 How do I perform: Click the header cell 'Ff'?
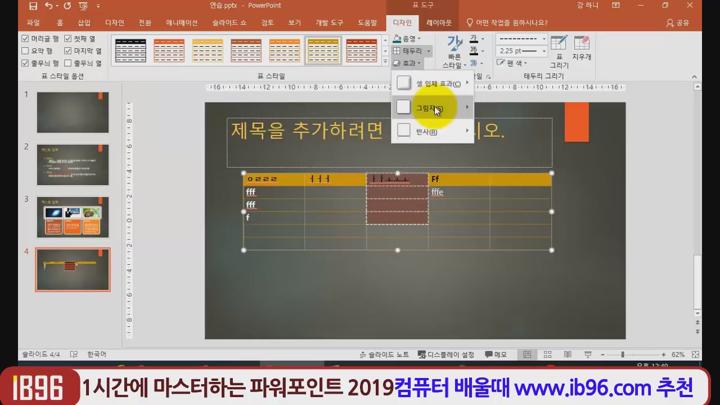point(459,179)
